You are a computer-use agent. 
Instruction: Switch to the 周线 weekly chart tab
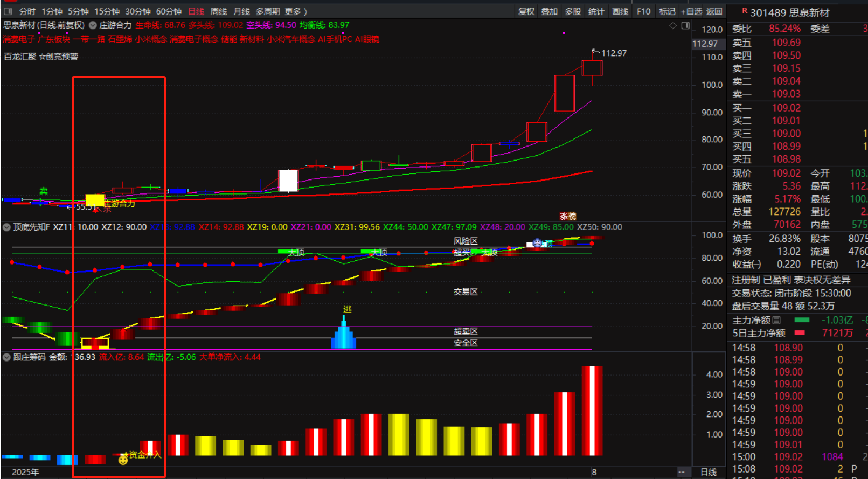218,11
